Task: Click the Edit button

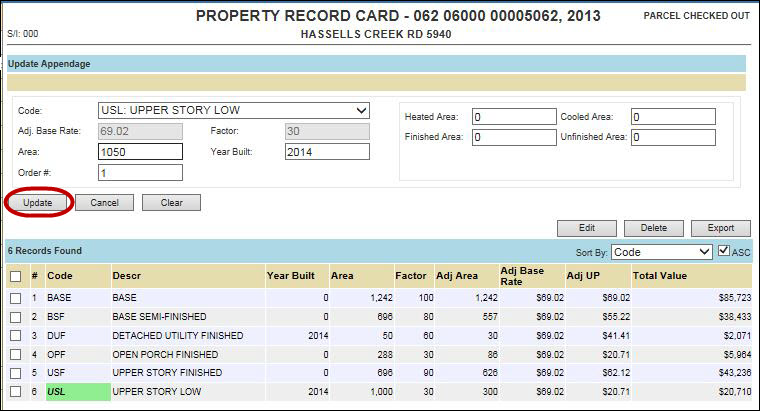Action: (x=586, y=228)
